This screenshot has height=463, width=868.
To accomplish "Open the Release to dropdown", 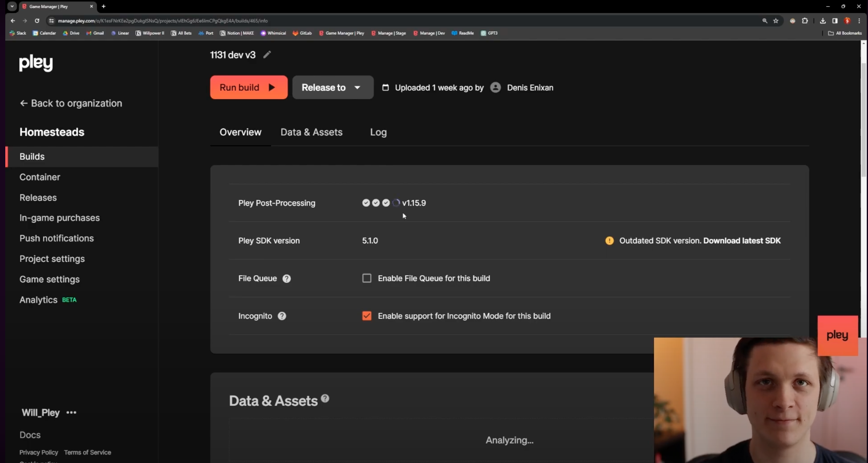I will coord(333,87).
